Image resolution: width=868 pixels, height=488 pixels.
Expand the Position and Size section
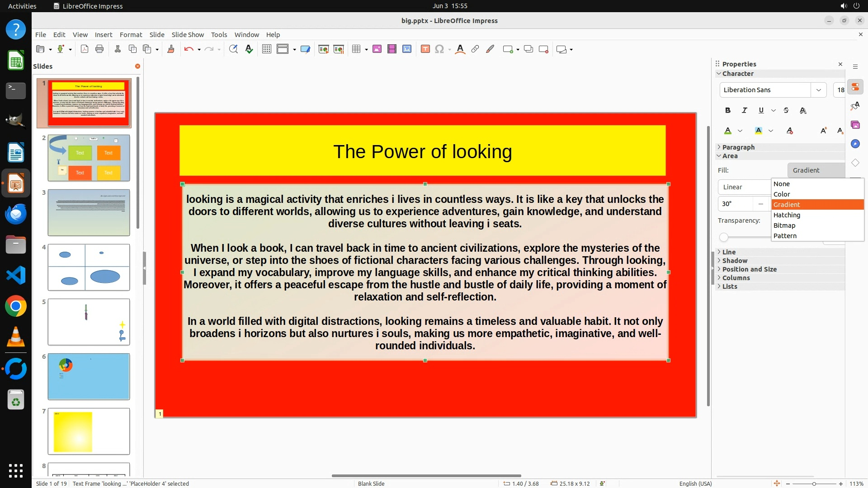(749, 269)
